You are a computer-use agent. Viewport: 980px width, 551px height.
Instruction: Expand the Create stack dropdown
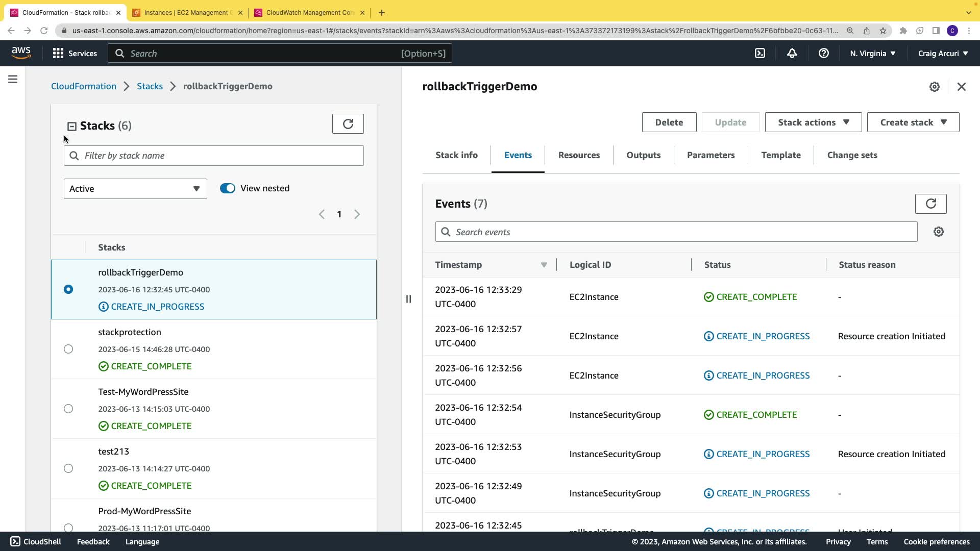pyautogui.click(x=913, y=122)
